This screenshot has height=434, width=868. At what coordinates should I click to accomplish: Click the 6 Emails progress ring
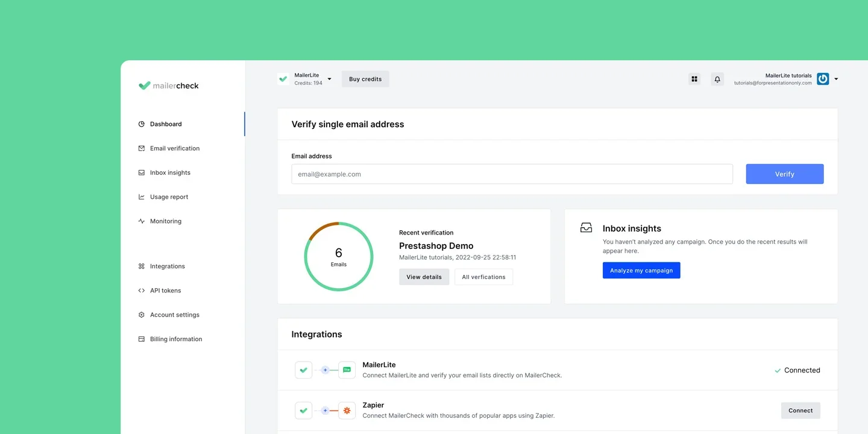click(x=339, y=257)
